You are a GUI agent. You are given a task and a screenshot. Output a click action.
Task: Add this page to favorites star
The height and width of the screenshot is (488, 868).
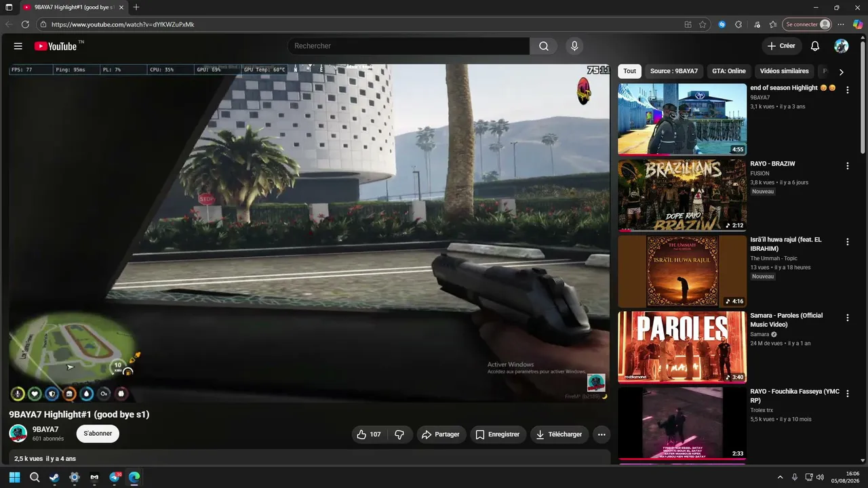(703, 24)
